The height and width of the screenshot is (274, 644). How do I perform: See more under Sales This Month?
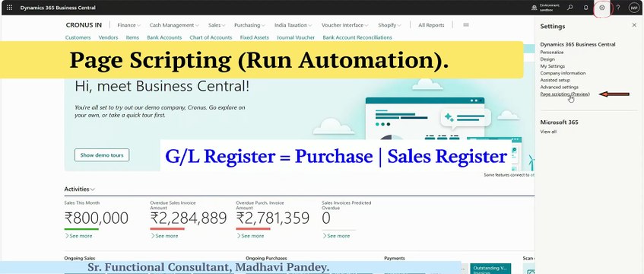(x=78, y=236)
